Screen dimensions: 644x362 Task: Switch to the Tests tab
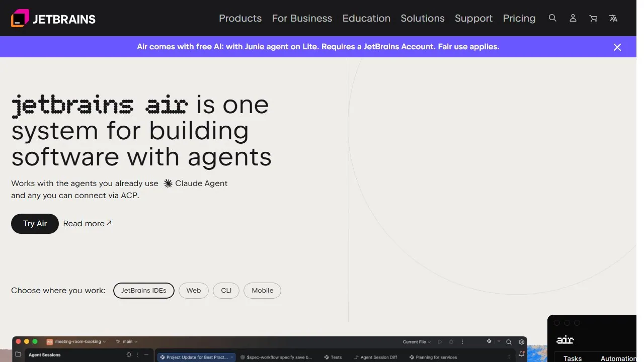coord(333,357)
